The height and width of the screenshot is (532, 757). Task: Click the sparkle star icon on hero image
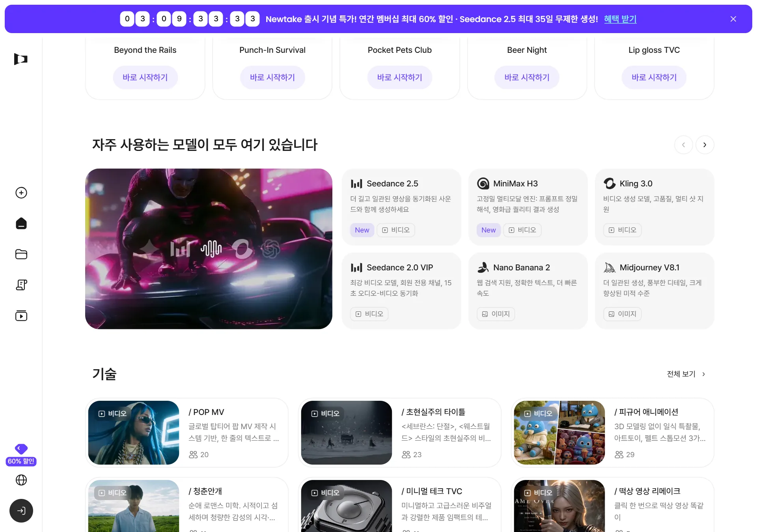(150, 249)
